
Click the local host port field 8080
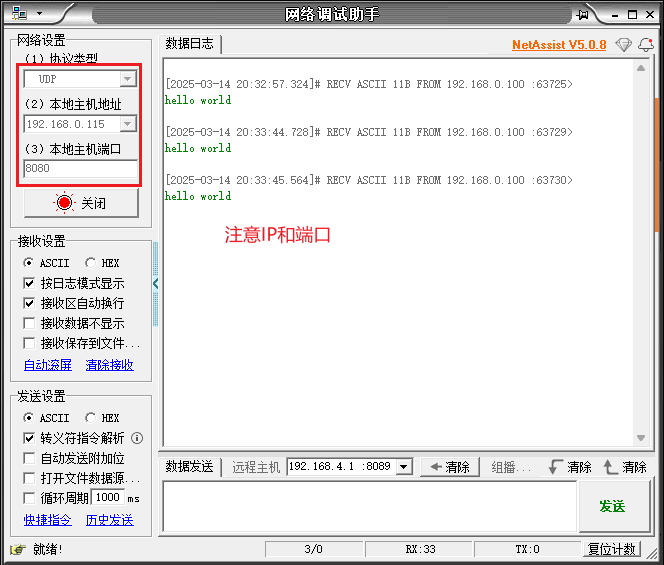point(80,168)
